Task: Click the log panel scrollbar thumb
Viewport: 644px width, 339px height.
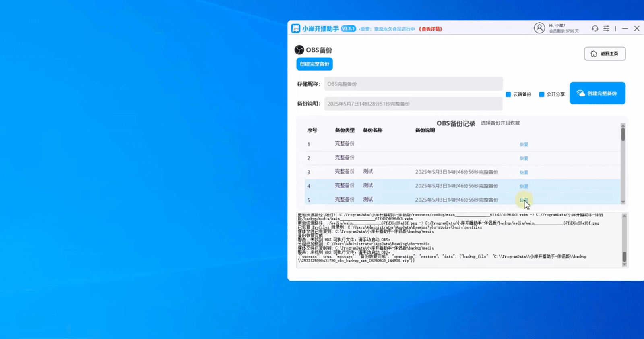Action: (x=624, y=256)
